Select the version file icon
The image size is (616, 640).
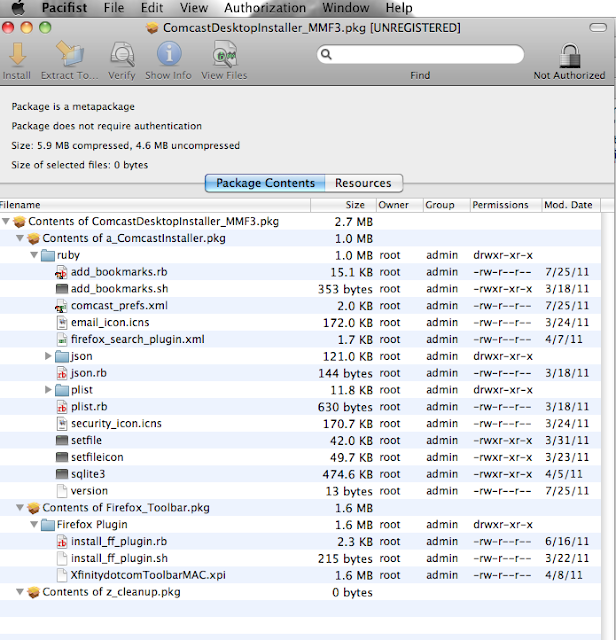[x=62, y=491]
